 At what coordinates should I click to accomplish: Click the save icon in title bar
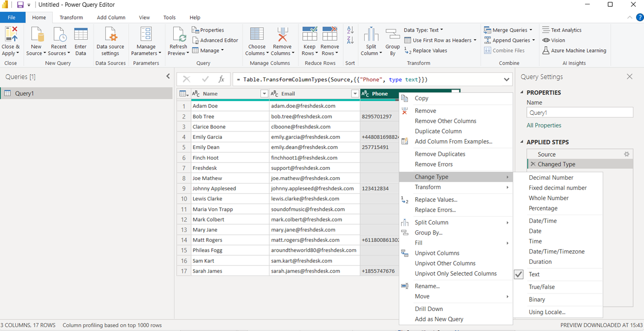[x=20, y=5]
